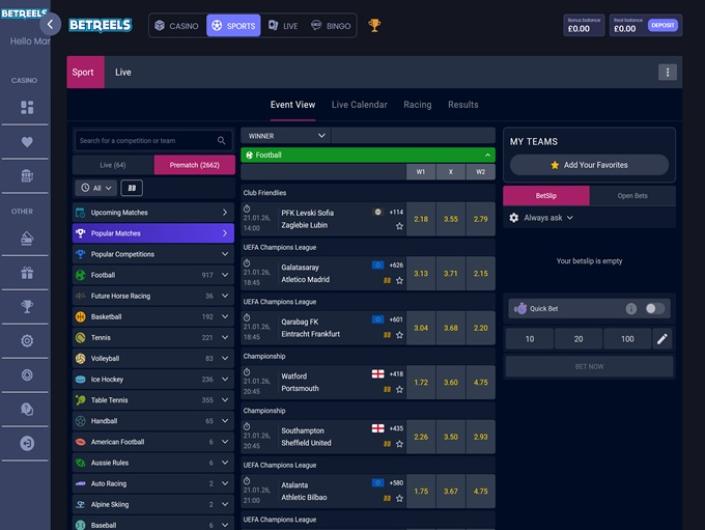Enable the Quick Bet toggle
Image resolution: width=705 pixels, height=530 pixels.
coord(655,309)
